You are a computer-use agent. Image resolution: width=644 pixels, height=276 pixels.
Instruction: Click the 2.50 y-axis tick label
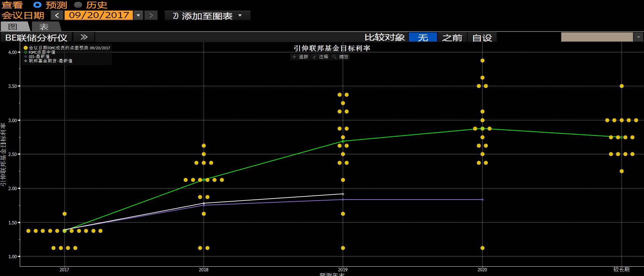12,154
